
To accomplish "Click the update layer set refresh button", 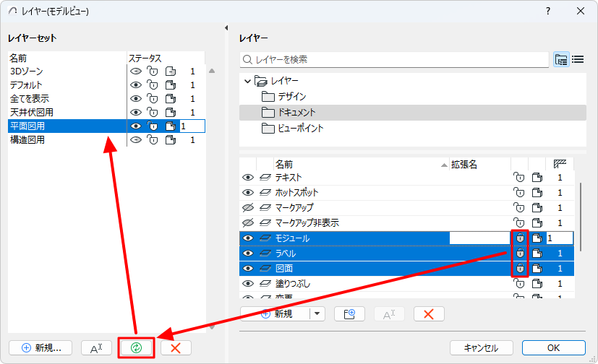I will coord(136,347).
